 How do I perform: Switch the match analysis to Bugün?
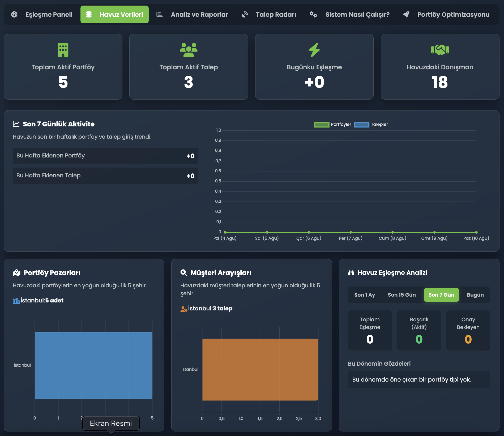click(x=475, y=295)
